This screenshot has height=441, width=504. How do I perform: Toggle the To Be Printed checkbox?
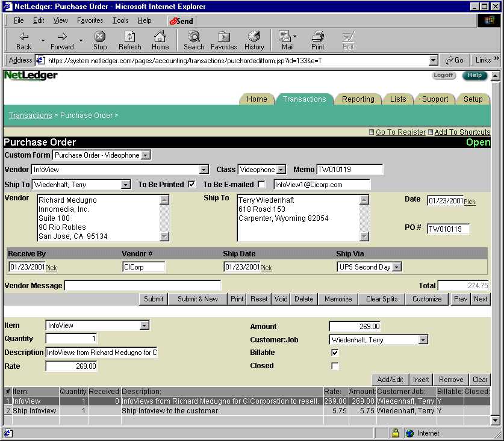(x=191, y=184)
